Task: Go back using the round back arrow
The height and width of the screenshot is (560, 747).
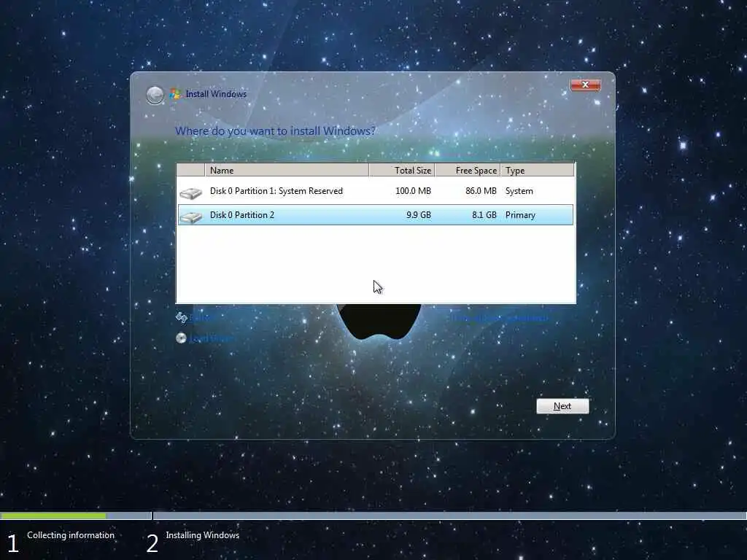Action: pyautogui.click(x=155, y=96)
